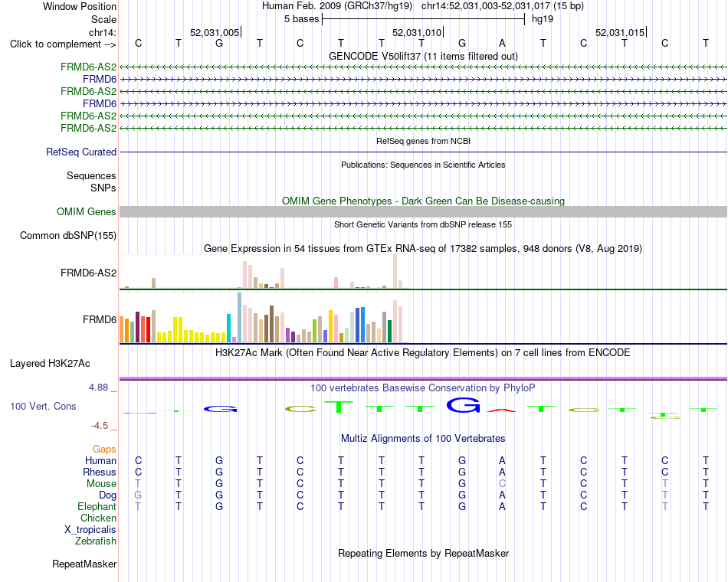
Task: Open Layered H3K27Ac track label
Action: (x=50, y=364)
